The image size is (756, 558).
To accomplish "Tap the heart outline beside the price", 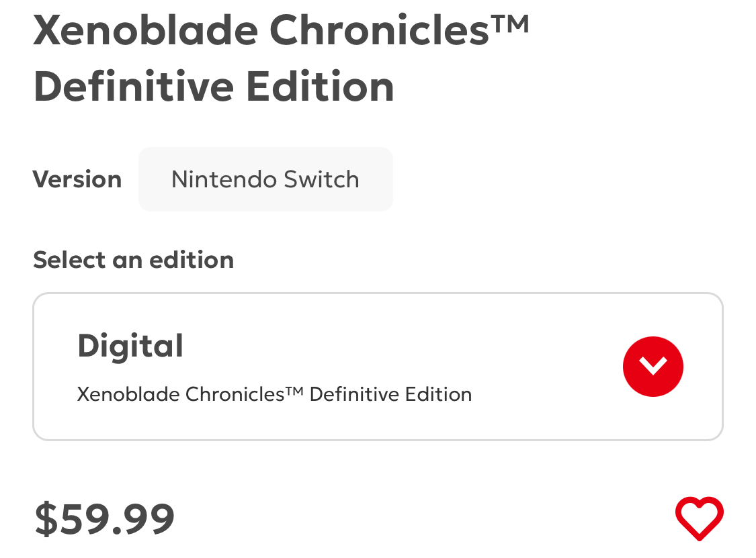I will pos(699,518).
